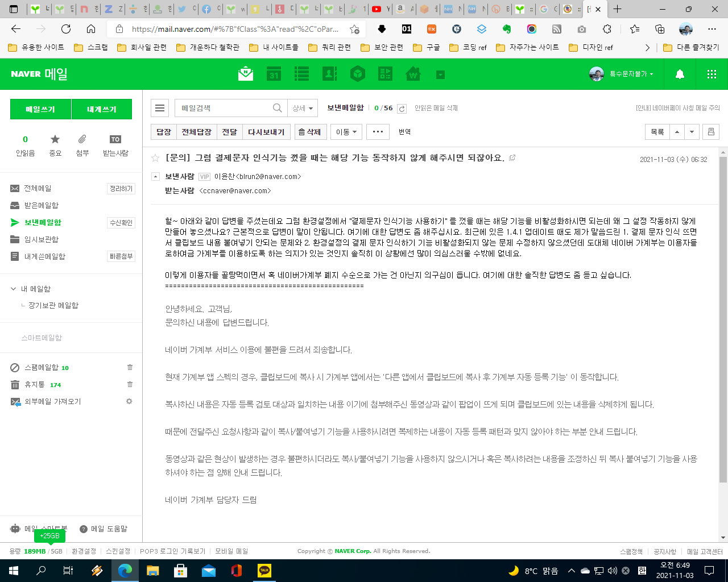Empty spam using trash icon beside 스팸메일함
Viewport: 728px width, 582px height.
(130, 368)
